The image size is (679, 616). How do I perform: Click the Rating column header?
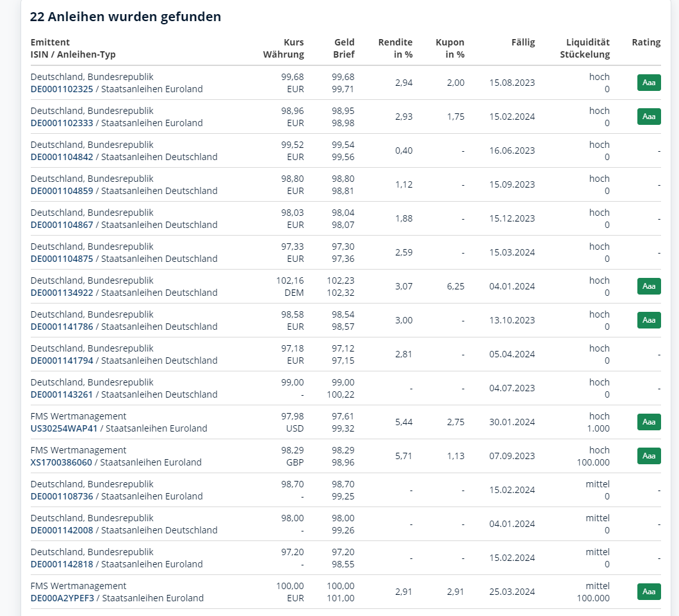coord(646,42)
